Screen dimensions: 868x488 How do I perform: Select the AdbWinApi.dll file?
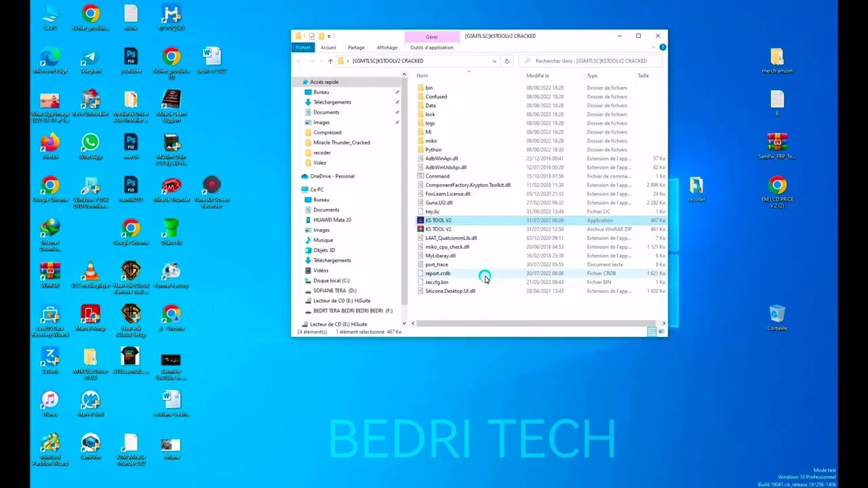[541, 159]
